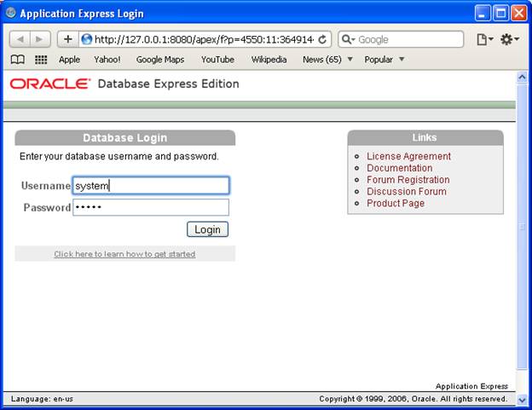This screenshot has height=410, width=532.
Task: Click 'Enter your database username and password.' text
Action: pos(119,156)
